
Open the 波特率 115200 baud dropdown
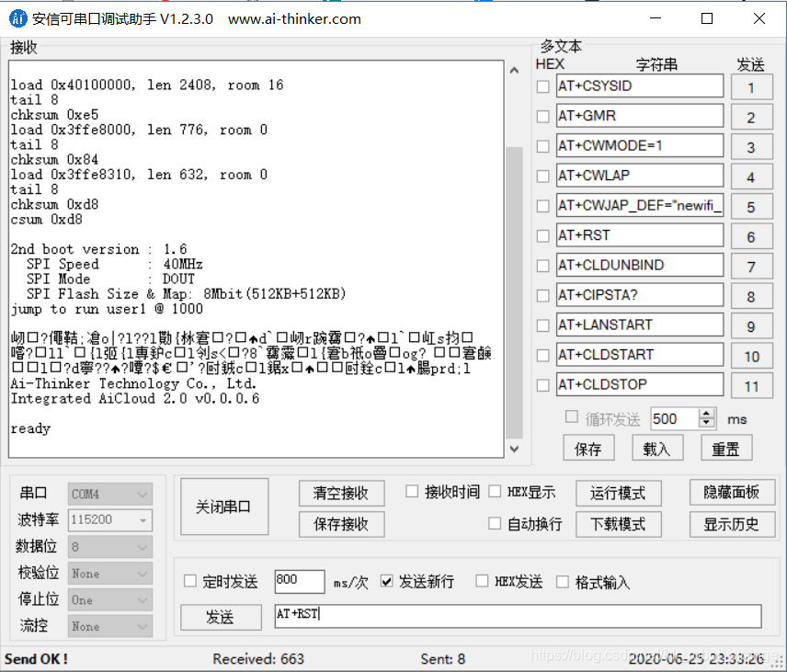point(110,520)
